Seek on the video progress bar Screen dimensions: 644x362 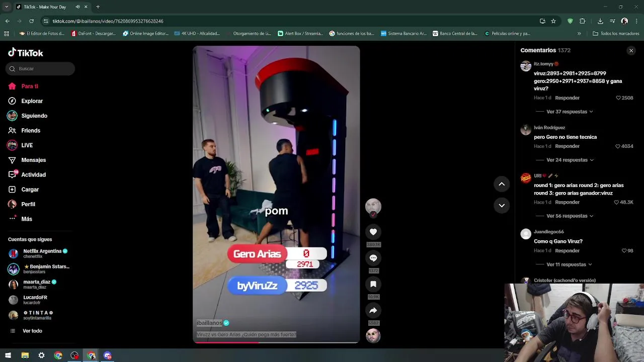coord(276,342)
